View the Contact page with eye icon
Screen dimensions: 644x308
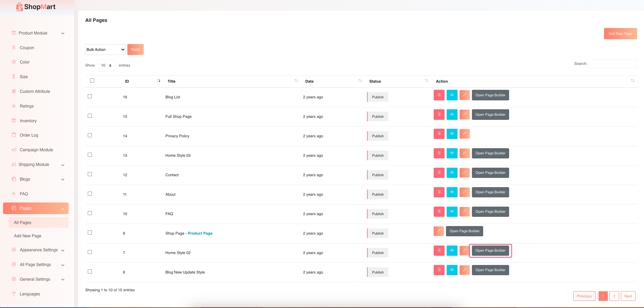click(x=452, y=173)
